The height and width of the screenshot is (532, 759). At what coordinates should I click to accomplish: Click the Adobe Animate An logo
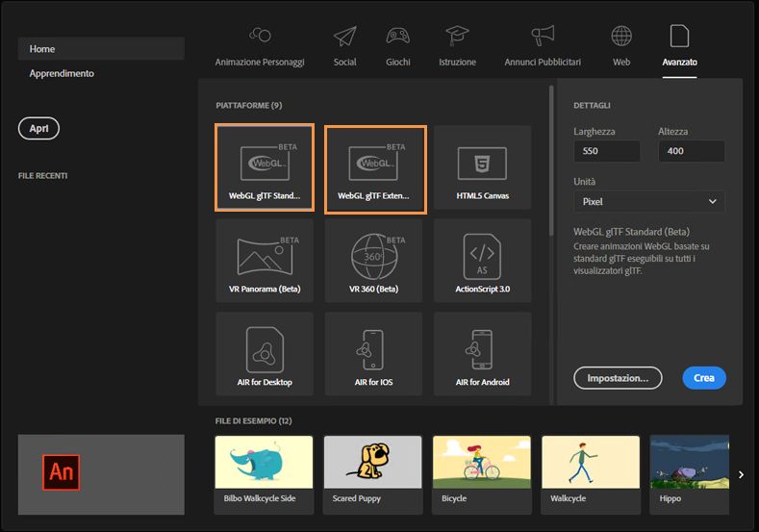click(x=61, y=472)
